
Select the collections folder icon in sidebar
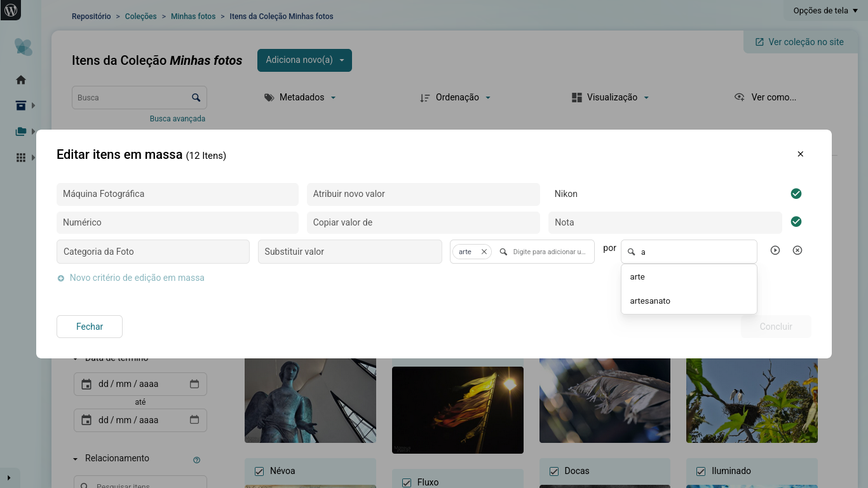tap(20, 132)
